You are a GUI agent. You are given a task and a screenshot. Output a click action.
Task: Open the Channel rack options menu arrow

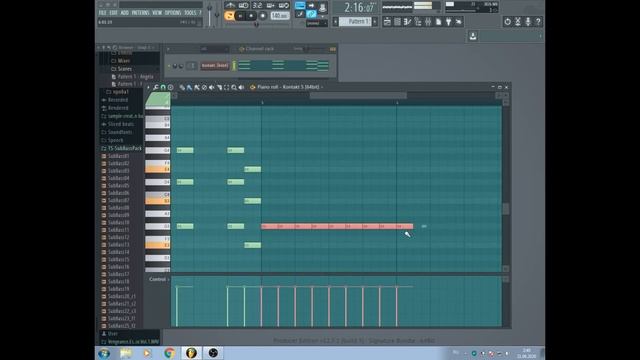(168, 49)
